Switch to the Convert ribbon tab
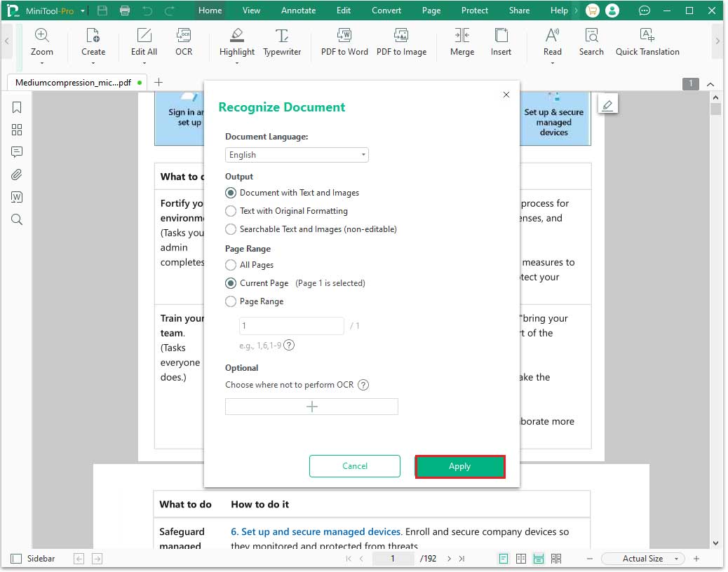 pyautogui.click(x=386, y=10)
